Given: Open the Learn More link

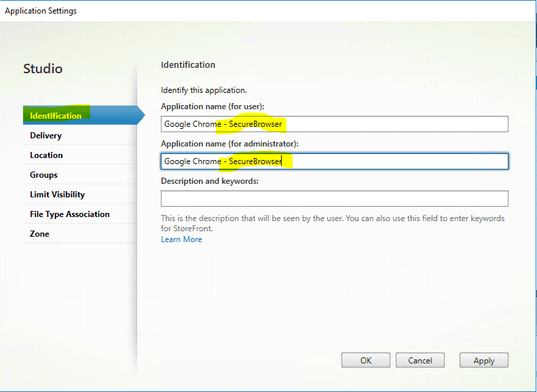Looking at the screenshot, I should [181, 239].
